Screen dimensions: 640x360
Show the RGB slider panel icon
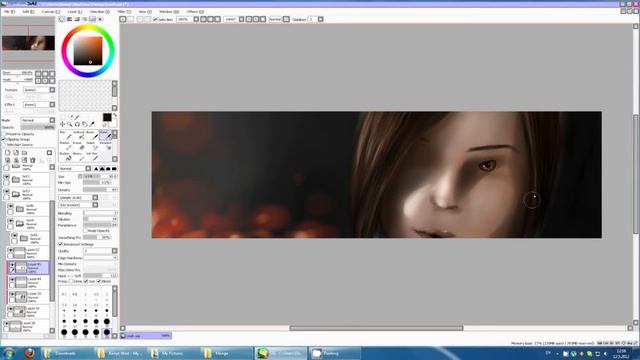pyautogui.click(x=69, y=19)
